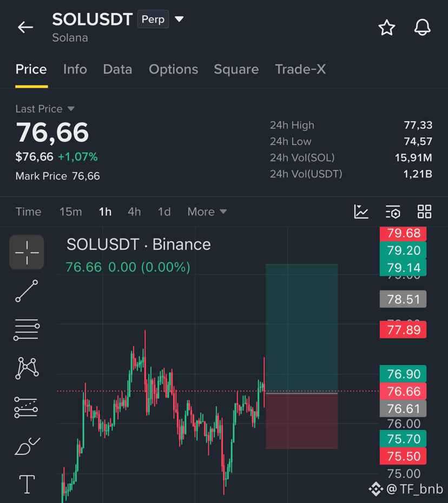This screenshot has width=448, height=503.
Task: Select the horizontal lines Fibonacci tool
Action: (27, 329)
